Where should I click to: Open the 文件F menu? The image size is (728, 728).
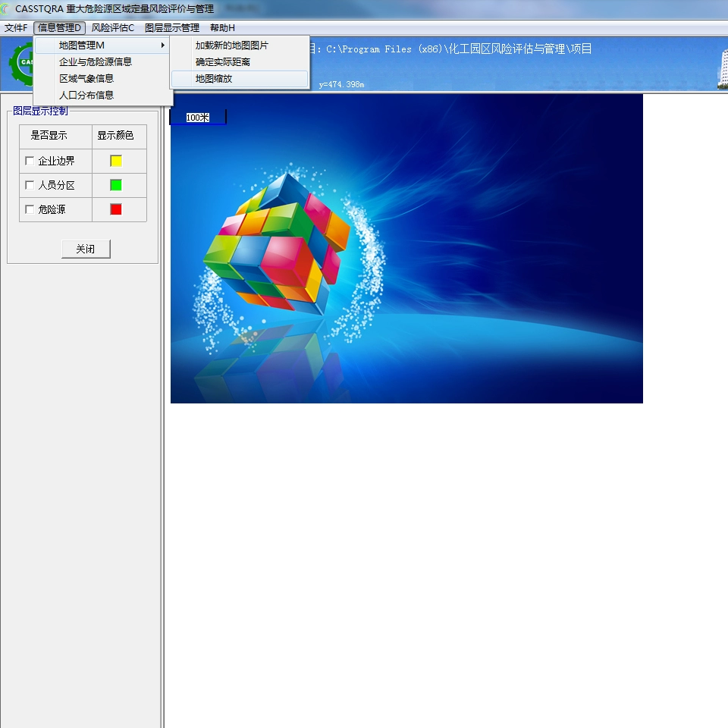(x=16, y=28)
